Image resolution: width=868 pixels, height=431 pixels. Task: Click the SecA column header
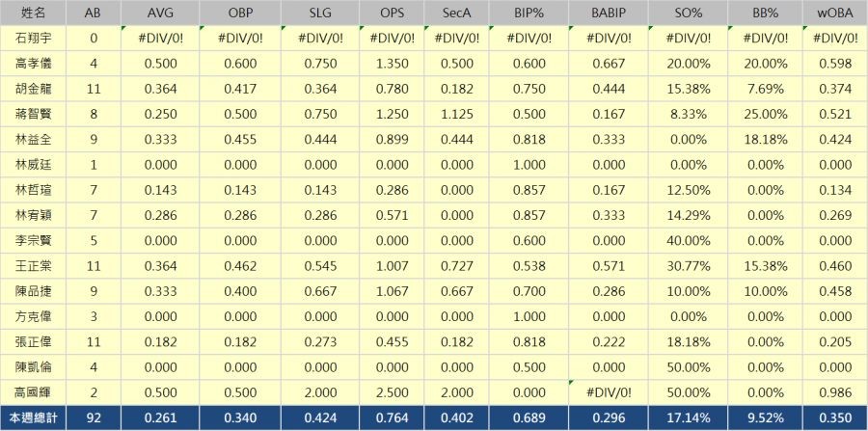coord(451,13)
